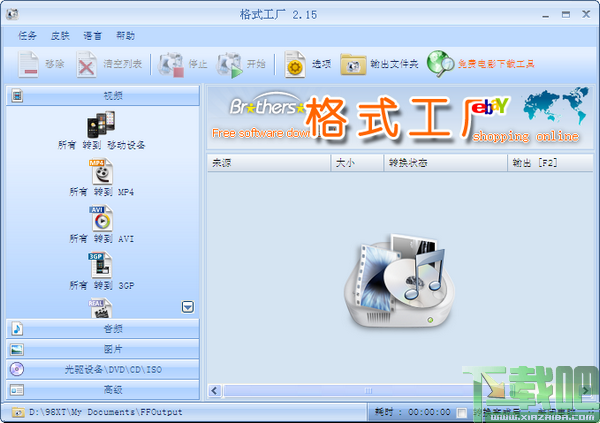Viewport: 600px width, 423px height.
Task: Select the All to Mobile Device phones icon
Action: 101,124
